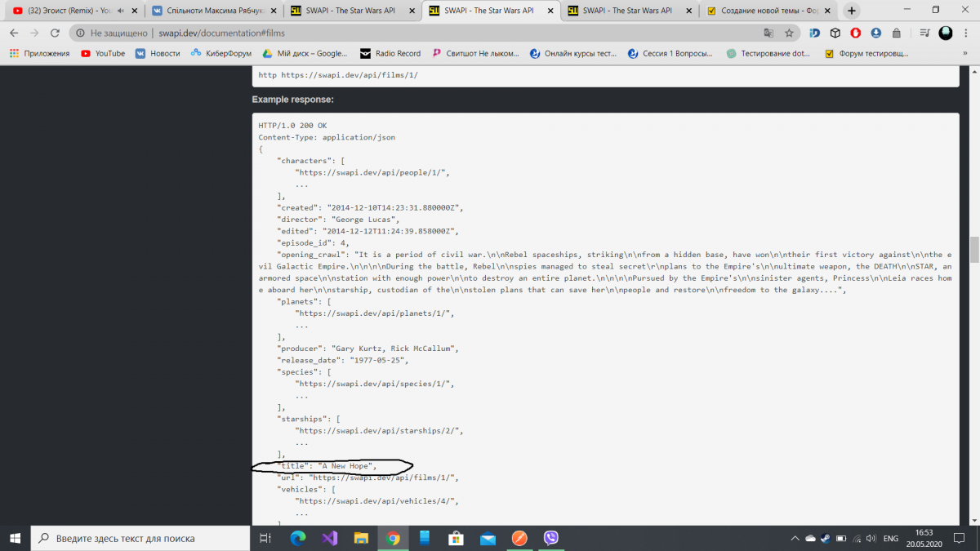This screenshot has width=980, height=551.
Task: Open the Форум тестировщ bookmark
Action: [x=867, y=53]
